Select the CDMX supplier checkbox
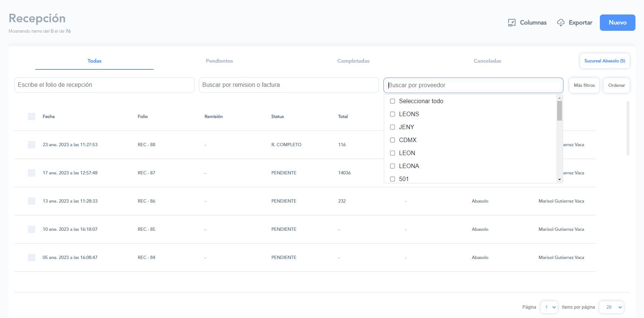 pyautogui.click(x=392, y=140)
